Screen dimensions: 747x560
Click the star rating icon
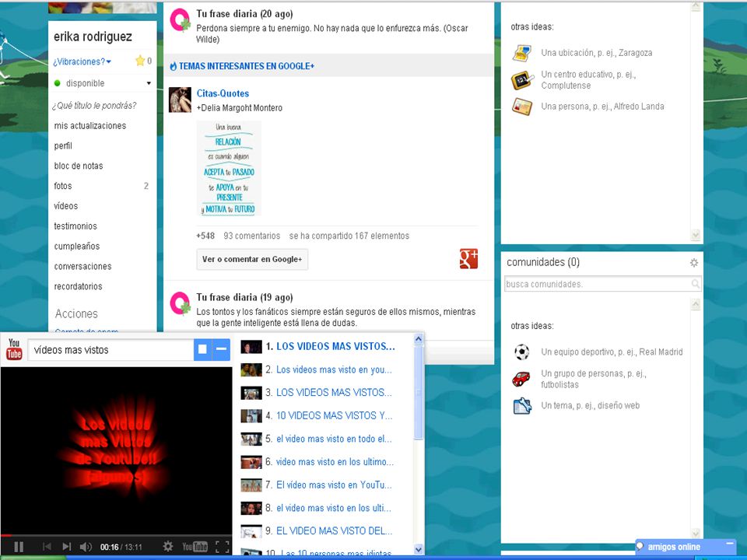tap(140, 61)
